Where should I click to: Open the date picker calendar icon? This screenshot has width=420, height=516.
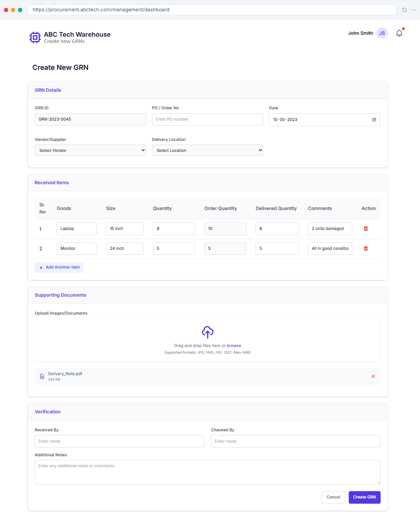374,120
